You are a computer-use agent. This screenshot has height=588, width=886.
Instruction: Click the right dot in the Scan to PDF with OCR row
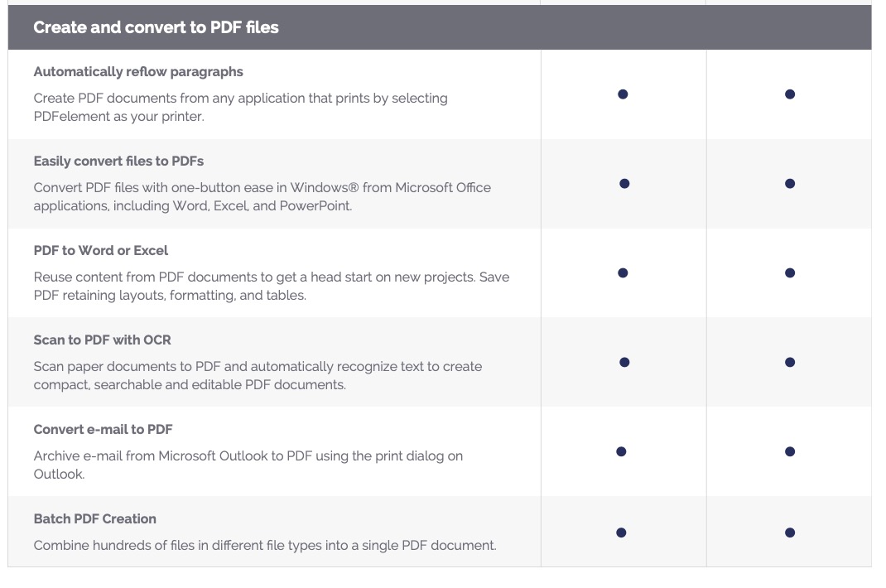(790, 363)
